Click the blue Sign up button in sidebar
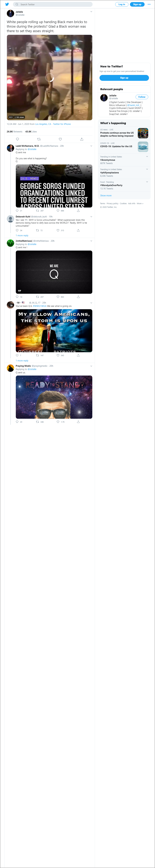The height and width of the screenshot is (868, 155). tap(124, 78)
